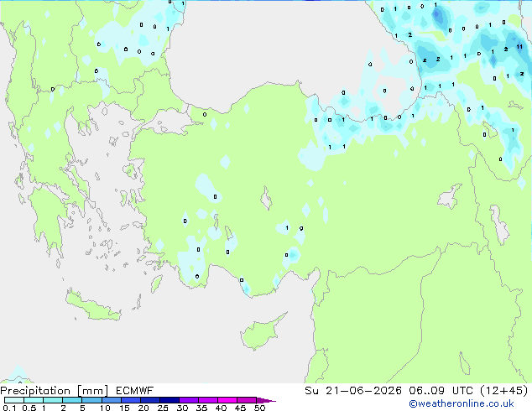Click the Cyprus island on the map
This screenshot has width=532, height=411.
click(x=261, y=332)
